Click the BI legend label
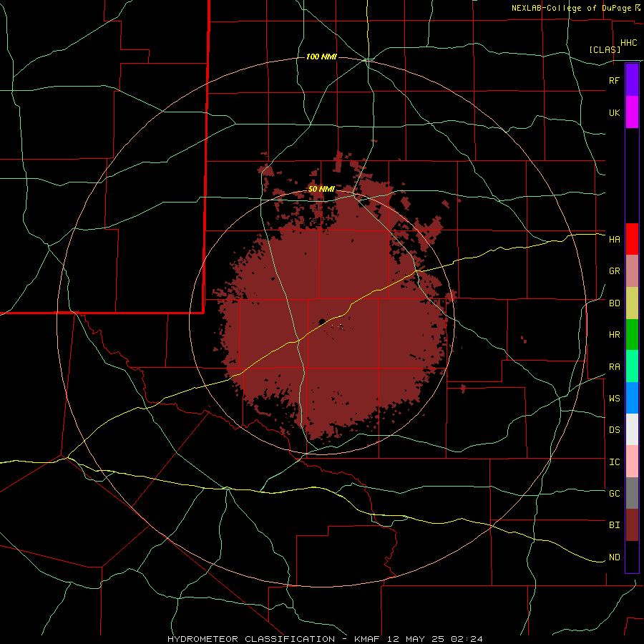This screenshot has height=644, width=644. [614, 525]
